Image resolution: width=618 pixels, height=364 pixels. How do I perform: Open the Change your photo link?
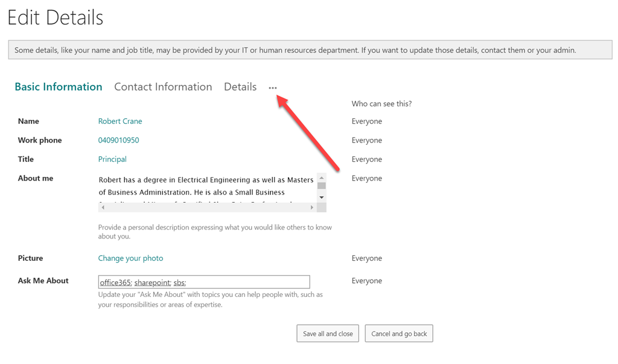pos(130,258)
